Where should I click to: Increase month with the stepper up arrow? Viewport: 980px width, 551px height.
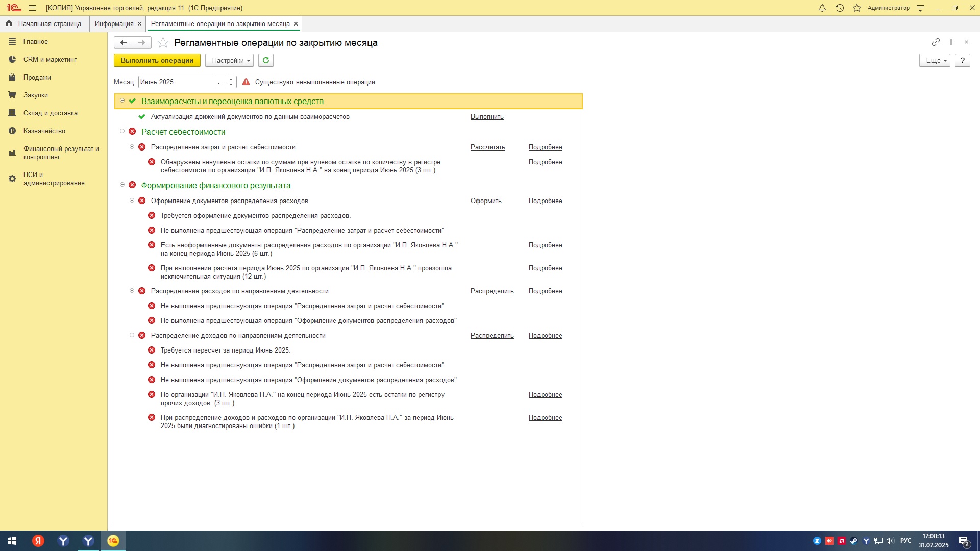pos(231,79)
